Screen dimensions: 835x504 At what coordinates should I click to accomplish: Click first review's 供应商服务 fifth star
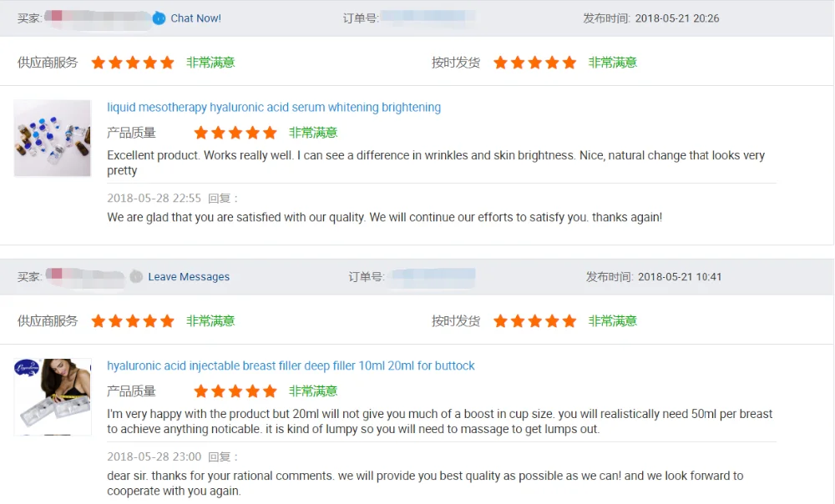coord(167,63)
